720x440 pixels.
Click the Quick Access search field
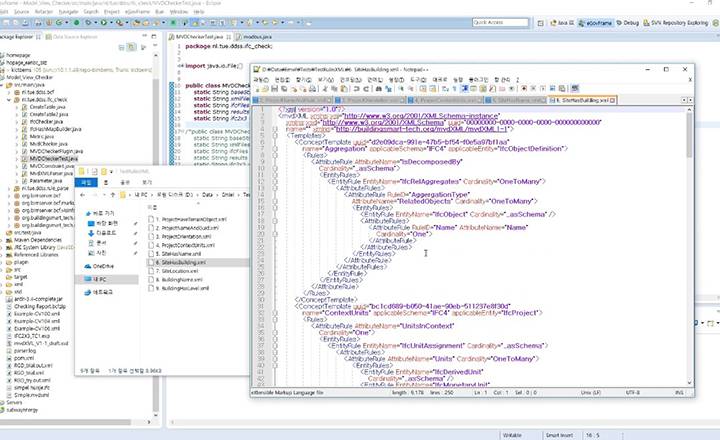pos(502,21)
